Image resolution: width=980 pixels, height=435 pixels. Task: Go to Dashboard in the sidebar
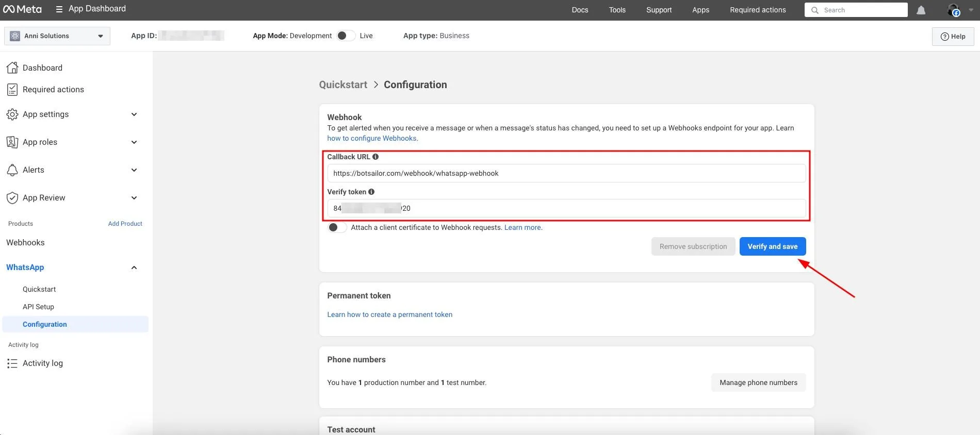point(42,68)
